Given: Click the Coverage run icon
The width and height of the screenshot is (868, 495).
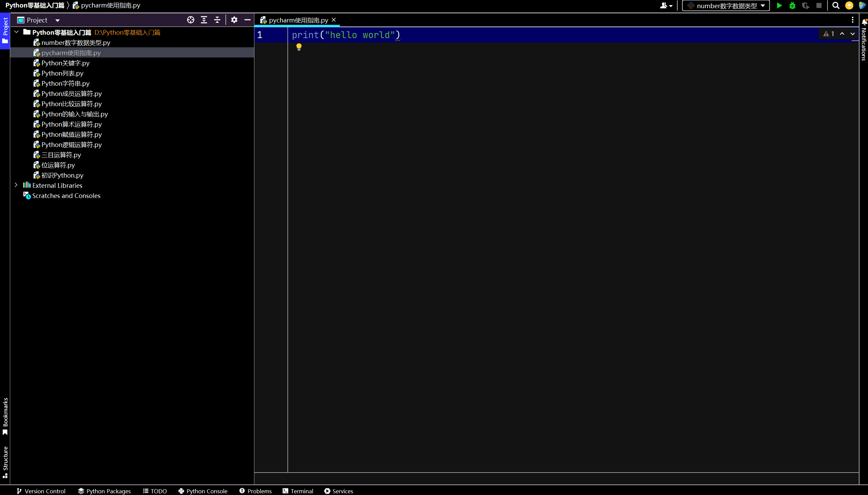Looking at the screenshot, I should [x=806, y=5].
